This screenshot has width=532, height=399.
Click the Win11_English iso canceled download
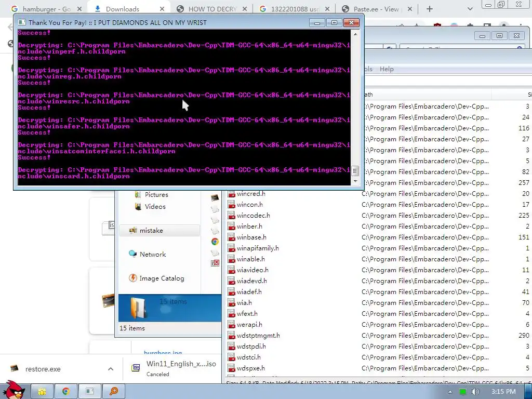[x=174, y=368]
